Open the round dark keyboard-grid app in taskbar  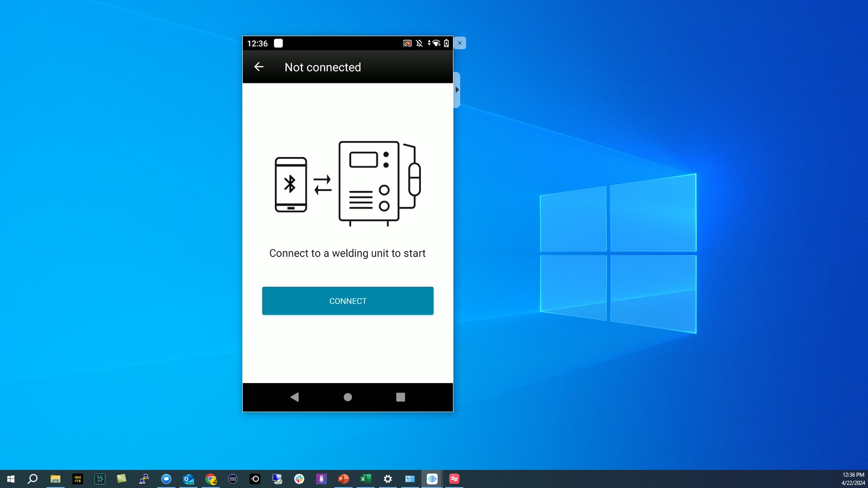point(233,479)
